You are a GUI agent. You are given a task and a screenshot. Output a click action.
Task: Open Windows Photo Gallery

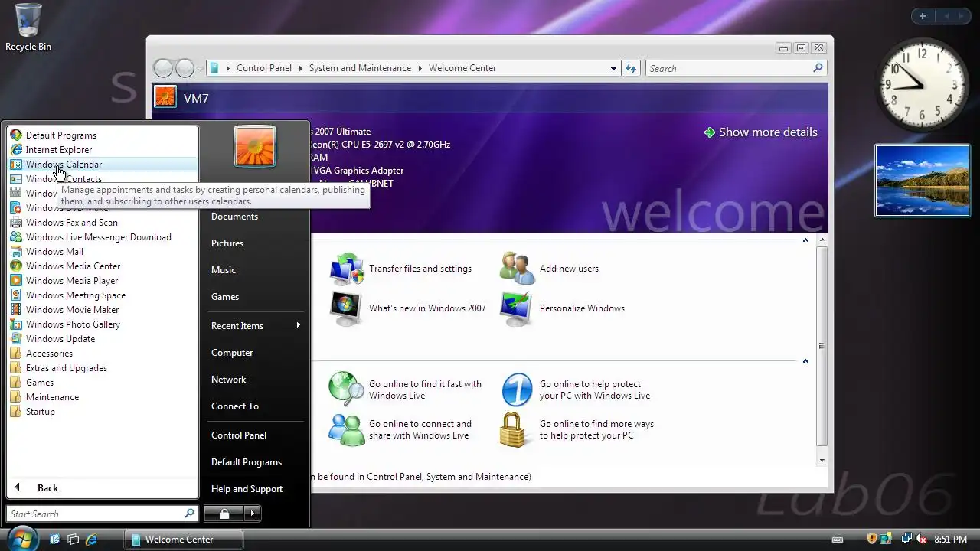103,324
